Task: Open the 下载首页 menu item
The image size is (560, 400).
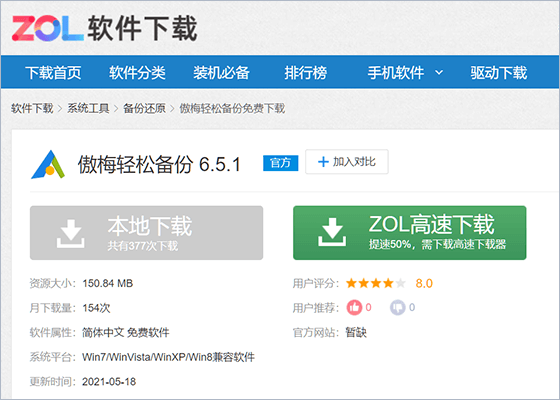Action: 54,72
